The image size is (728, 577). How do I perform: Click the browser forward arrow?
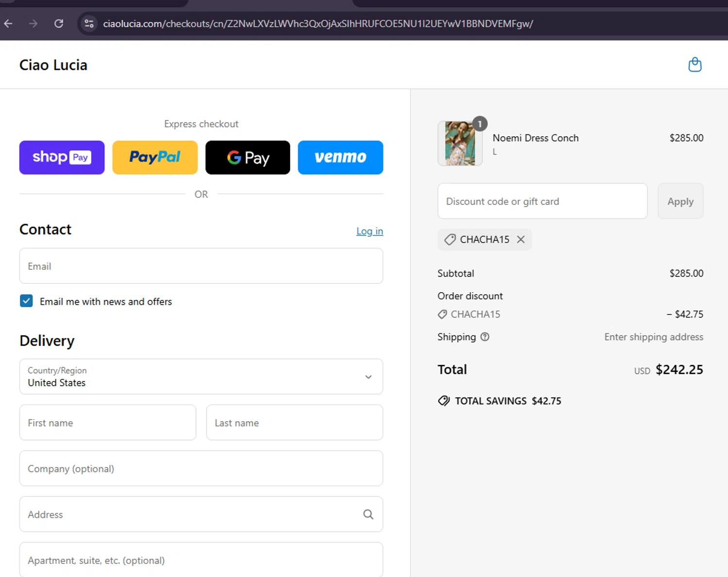coord(33,23)
